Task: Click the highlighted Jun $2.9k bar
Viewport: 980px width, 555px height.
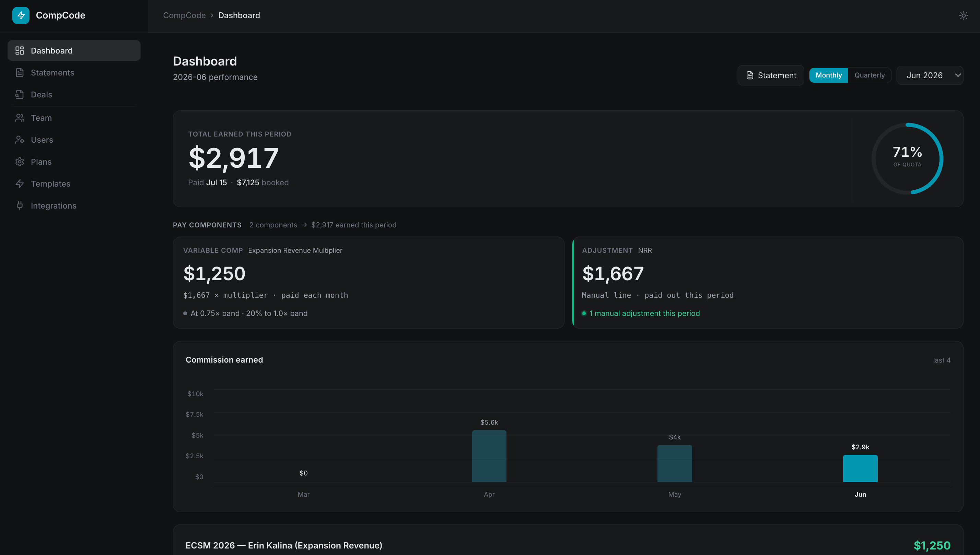Action: 860,468
